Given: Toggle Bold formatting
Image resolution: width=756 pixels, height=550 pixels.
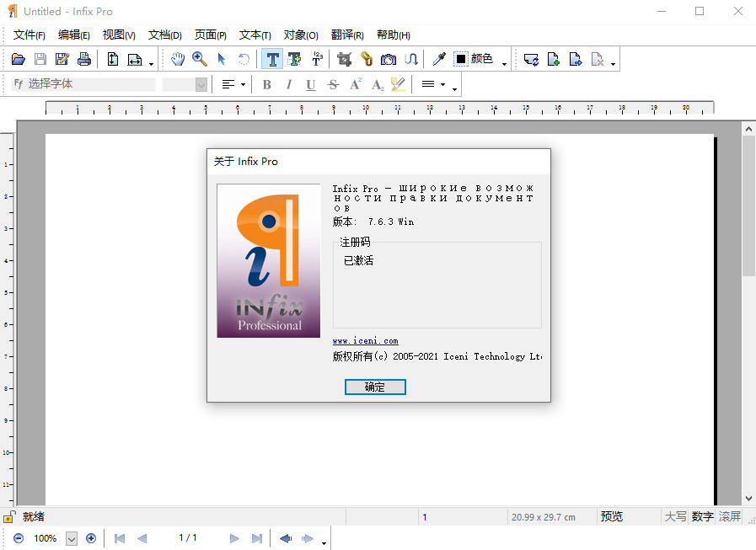Looking at the screenshot, I should pyautogui.click(x=266, y=85).
